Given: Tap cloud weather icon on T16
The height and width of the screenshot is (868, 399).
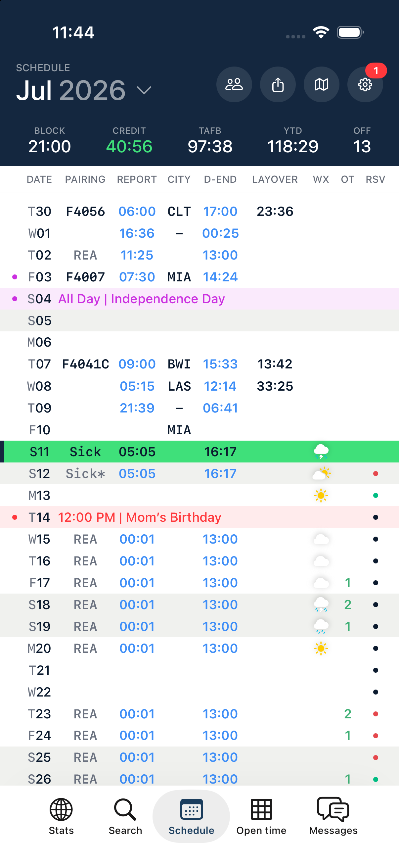Looking at the screenshot, I should coord(321,561).
